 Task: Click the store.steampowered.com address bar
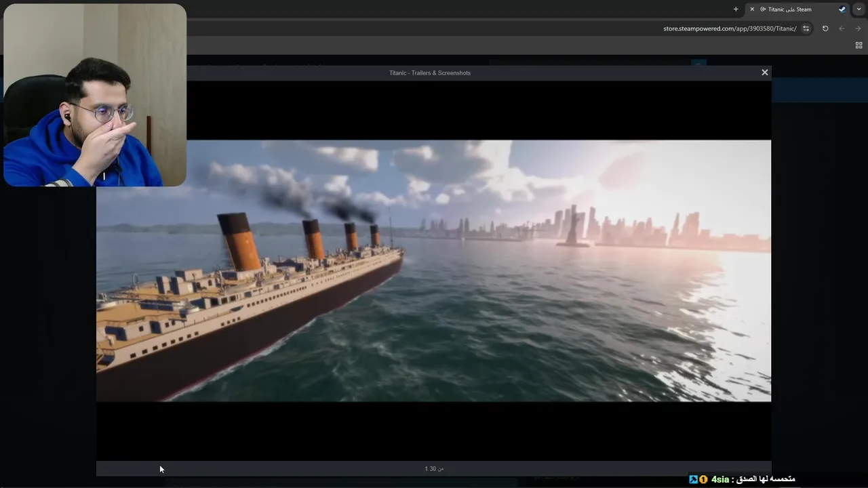[x=730, y=28]
